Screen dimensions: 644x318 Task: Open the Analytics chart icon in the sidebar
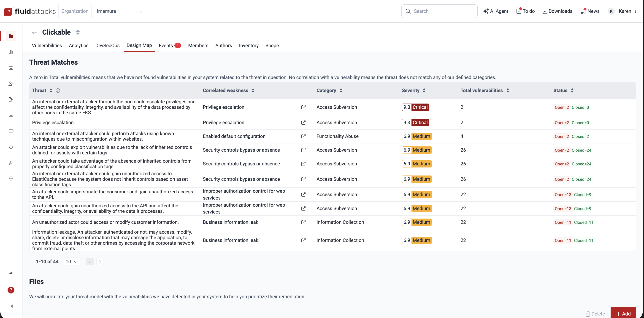click(11, 52)
